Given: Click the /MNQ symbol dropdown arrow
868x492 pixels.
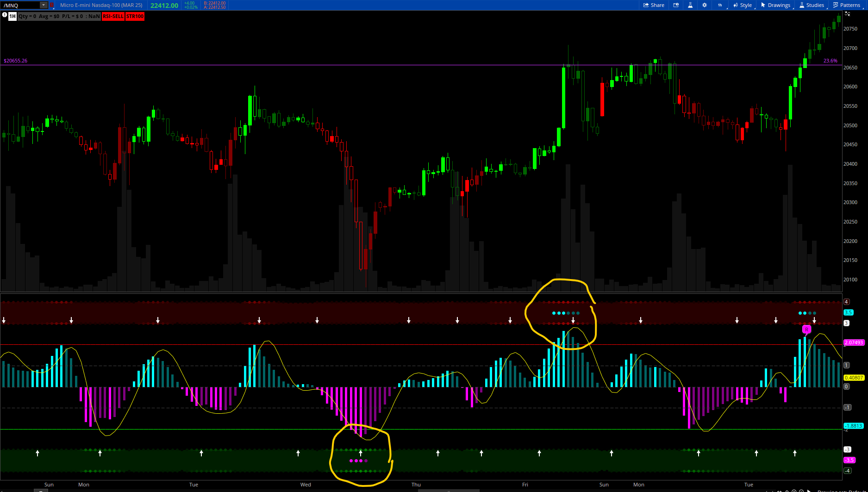Looking at the screenshot, I should click(43, 5).
